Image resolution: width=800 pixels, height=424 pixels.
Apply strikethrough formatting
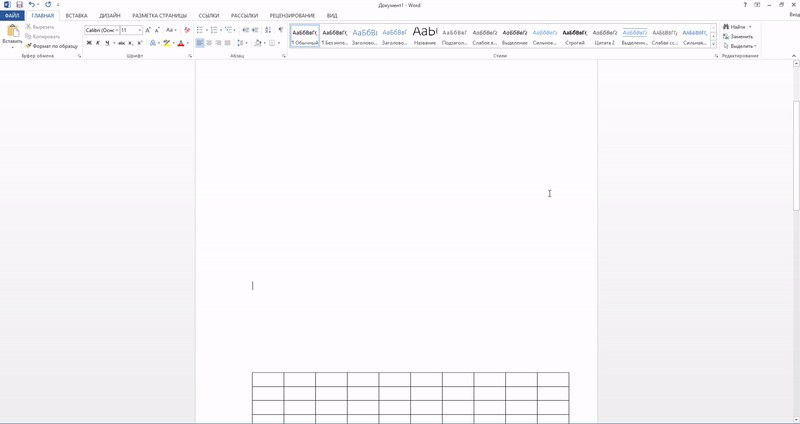pyautogui.click(x=121, y=43)
